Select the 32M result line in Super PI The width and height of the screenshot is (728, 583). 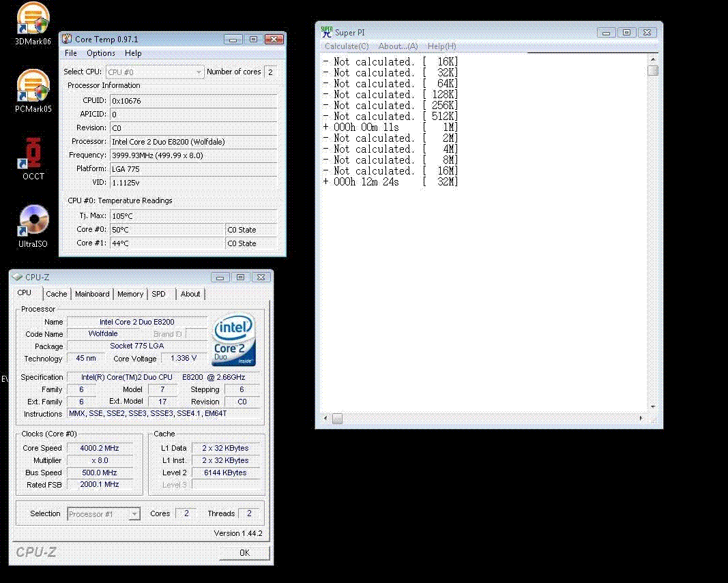coord(390,182)
